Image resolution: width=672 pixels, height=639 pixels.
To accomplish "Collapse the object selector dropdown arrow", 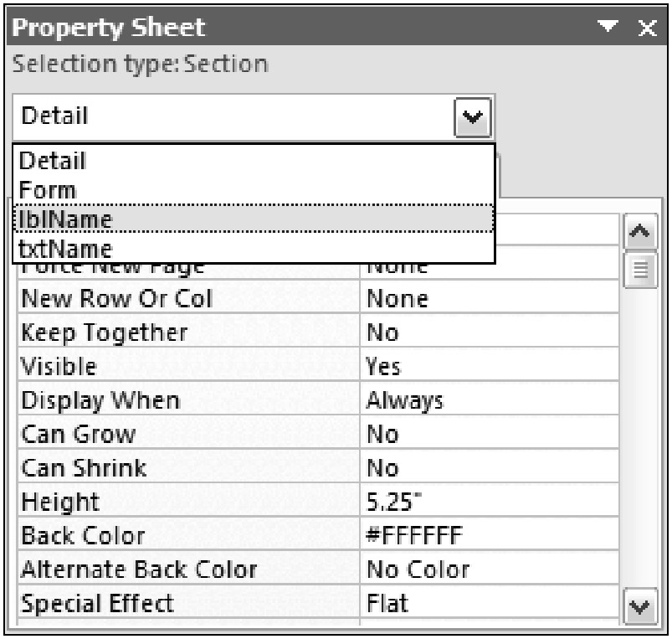I will pos(473,116).
